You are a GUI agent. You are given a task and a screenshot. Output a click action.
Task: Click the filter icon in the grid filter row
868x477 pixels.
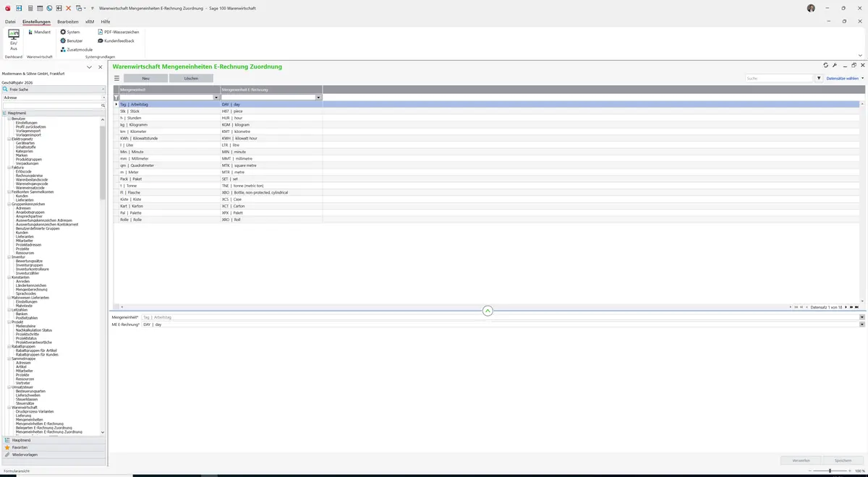[116, 97]
